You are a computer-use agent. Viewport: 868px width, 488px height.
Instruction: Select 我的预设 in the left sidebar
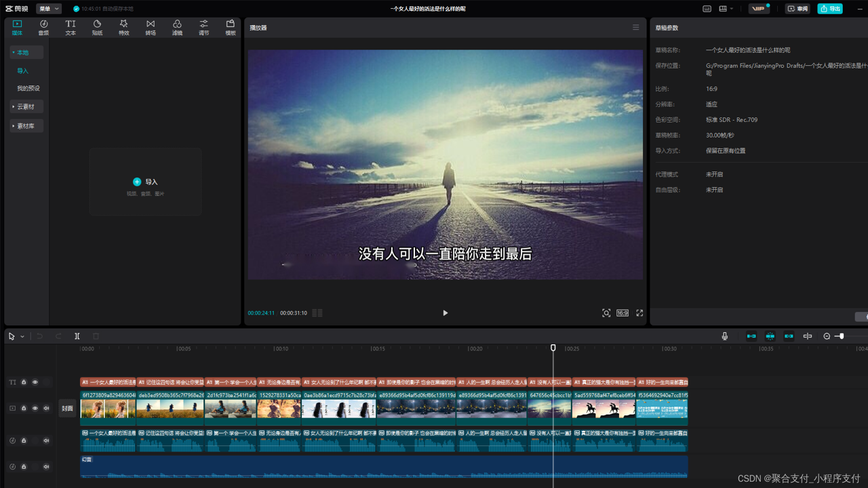click(x=28, y=89)
